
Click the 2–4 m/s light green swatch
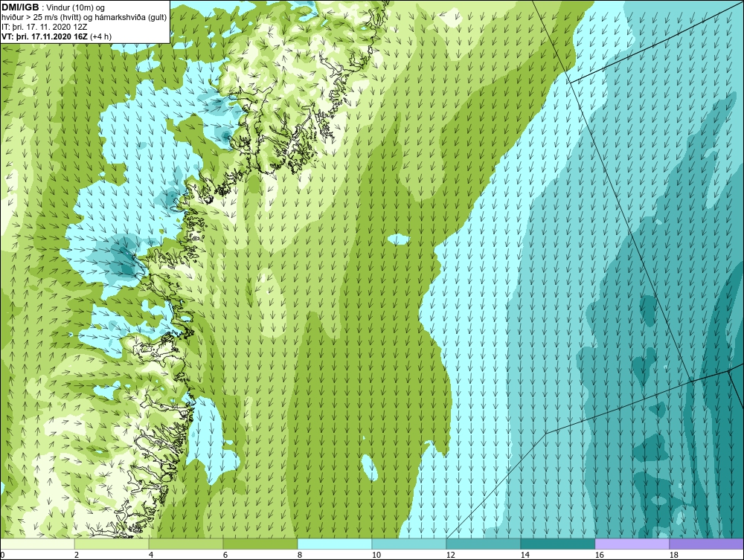(x=112, y=544)
